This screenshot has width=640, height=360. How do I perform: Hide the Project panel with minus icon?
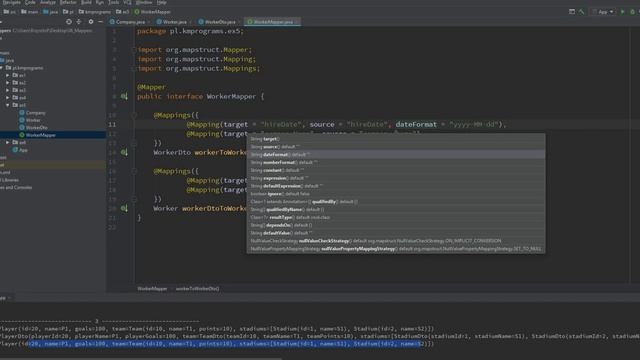100,22
